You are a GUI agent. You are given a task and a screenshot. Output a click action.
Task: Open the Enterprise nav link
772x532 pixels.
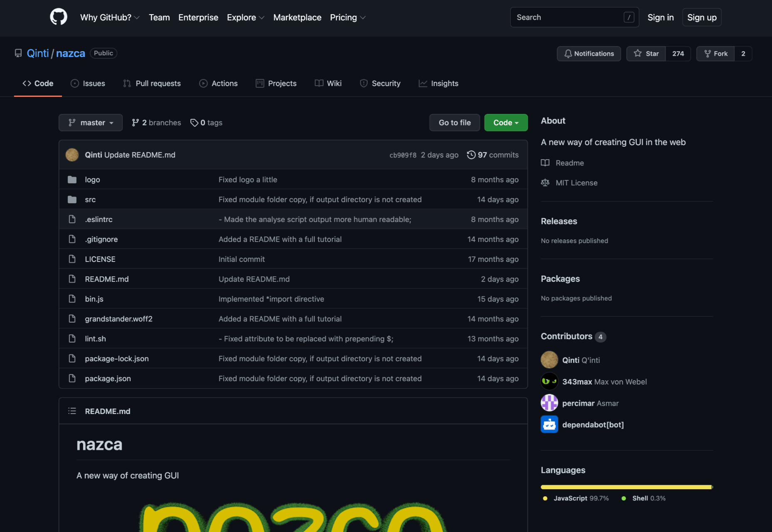click(x=198, y=17)
